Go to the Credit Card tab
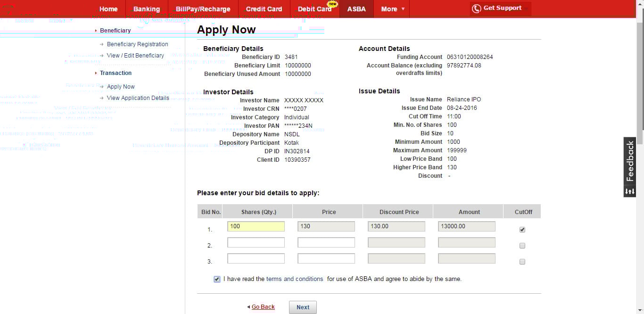Screen dimensions: 644x314 click(264, 9)
